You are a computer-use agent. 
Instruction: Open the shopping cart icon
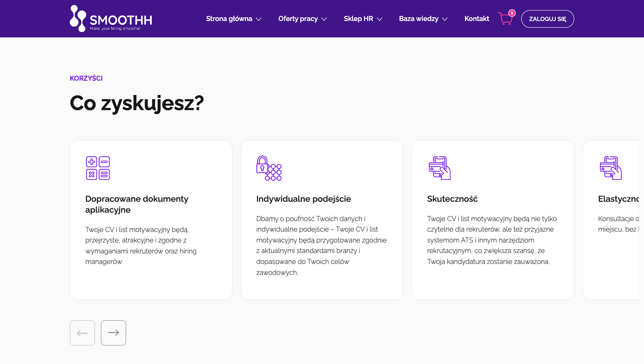505,19
